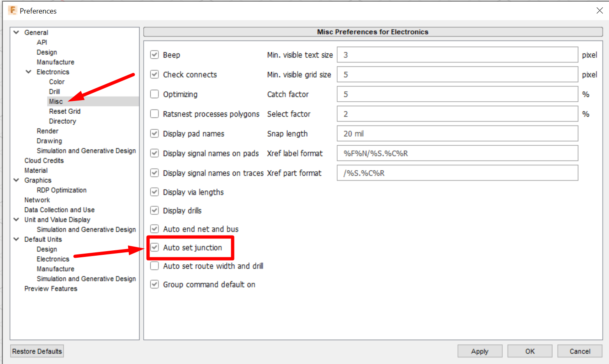The height and width of the screenshot is (364, 609).
Task: Collapse Unit and Value Display node
Action: [16, 220]
